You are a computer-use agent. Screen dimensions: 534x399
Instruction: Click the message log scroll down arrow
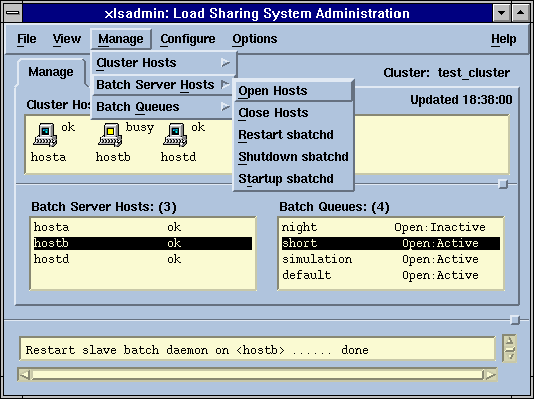509,355
